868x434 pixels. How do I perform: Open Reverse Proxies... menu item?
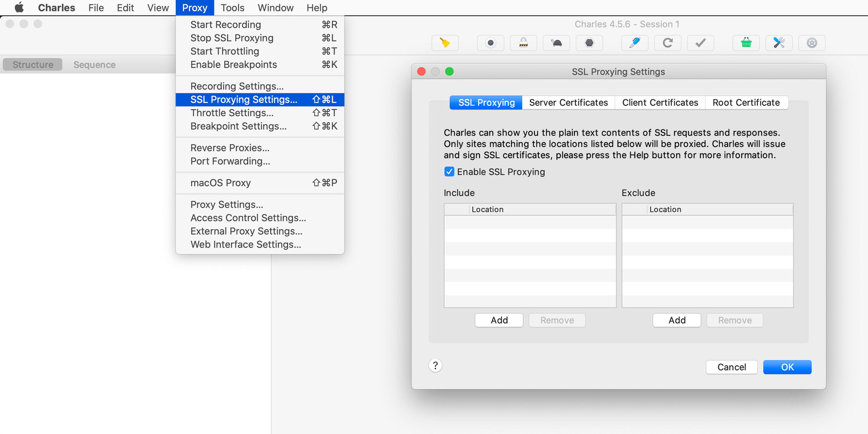click(x=260, y=148)
